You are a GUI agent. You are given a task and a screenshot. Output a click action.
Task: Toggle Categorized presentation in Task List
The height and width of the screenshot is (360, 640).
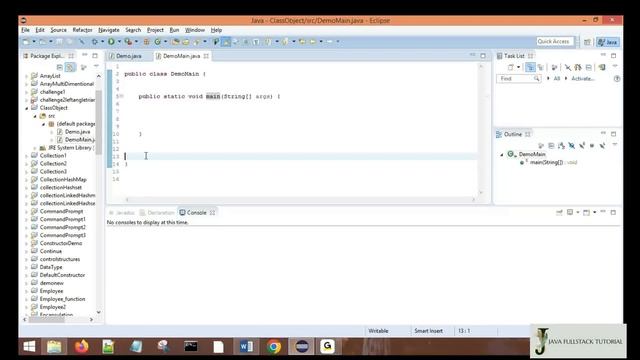[530, 67]
